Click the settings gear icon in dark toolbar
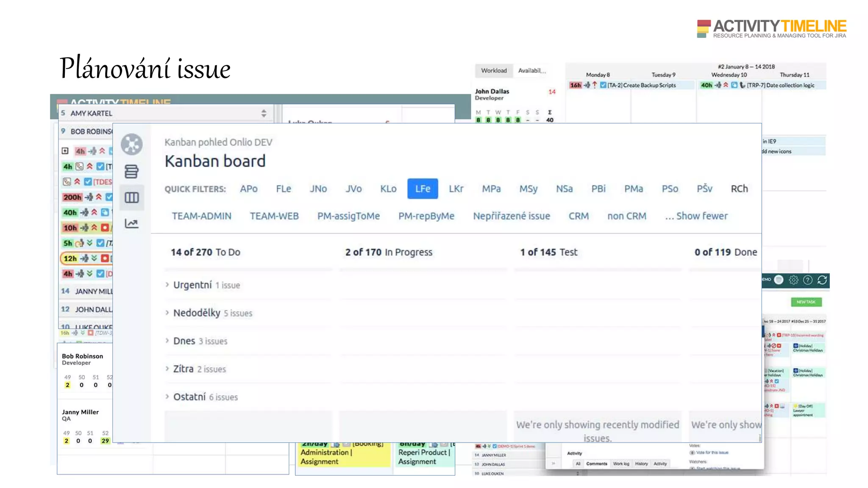 click(793, 280)
